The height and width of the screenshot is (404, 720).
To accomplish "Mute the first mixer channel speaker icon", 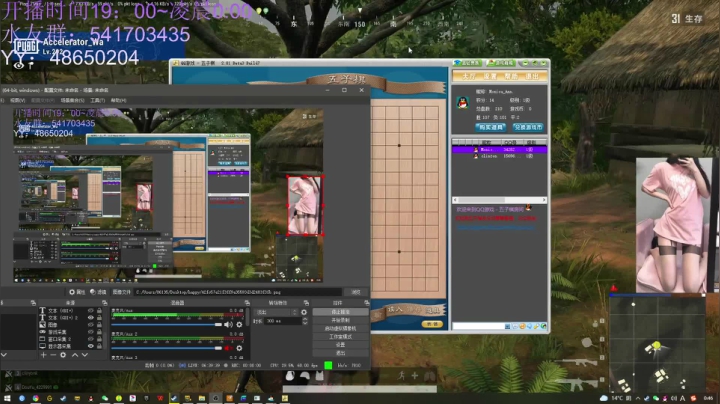I will [x=228, y=325].
